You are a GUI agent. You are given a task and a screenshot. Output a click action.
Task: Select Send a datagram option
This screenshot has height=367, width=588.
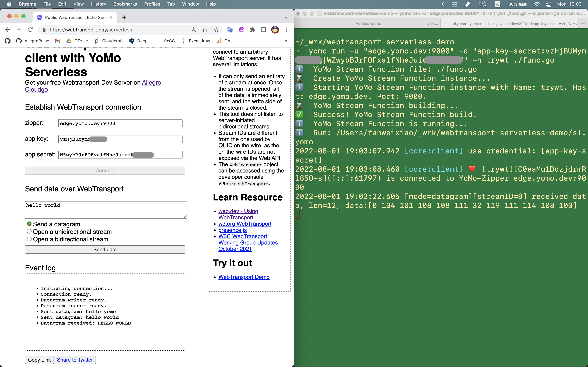29,224
